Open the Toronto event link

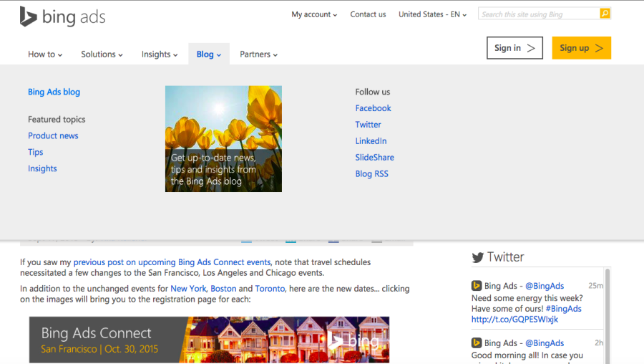point(270,289)
